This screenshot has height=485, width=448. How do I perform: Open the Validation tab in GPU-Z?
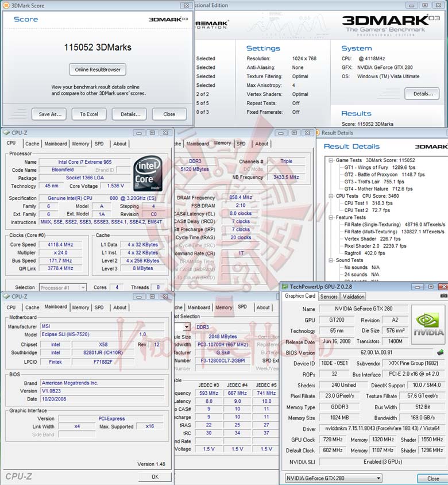click(x=353, y=297)
